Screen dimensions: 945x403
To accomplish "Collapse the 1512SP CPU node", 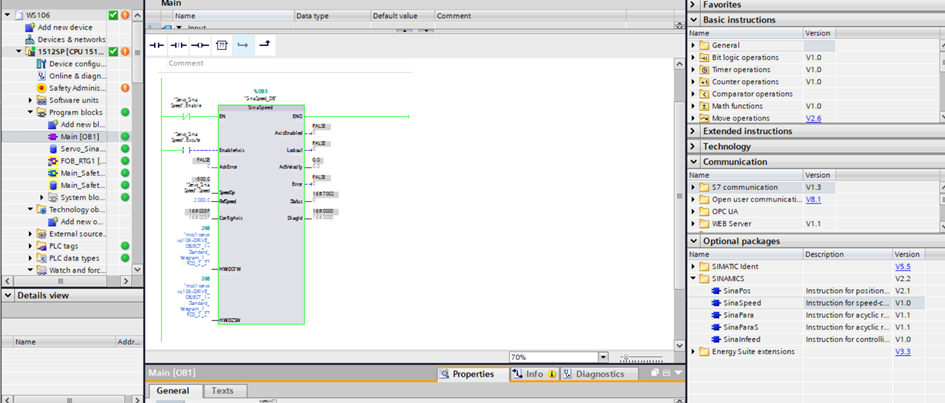I will coord(19,52).
